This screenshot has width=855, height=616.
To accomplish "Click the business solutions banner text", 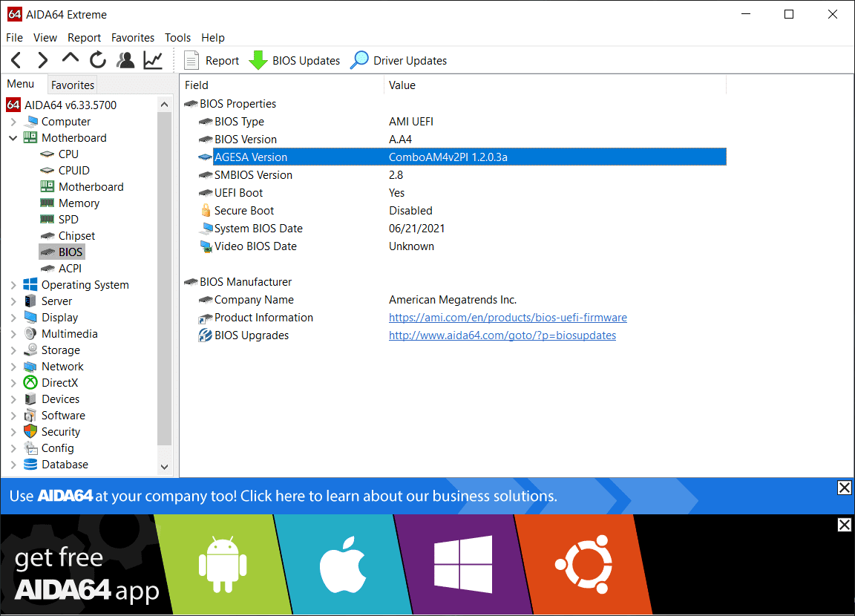I will coord(284,496).
